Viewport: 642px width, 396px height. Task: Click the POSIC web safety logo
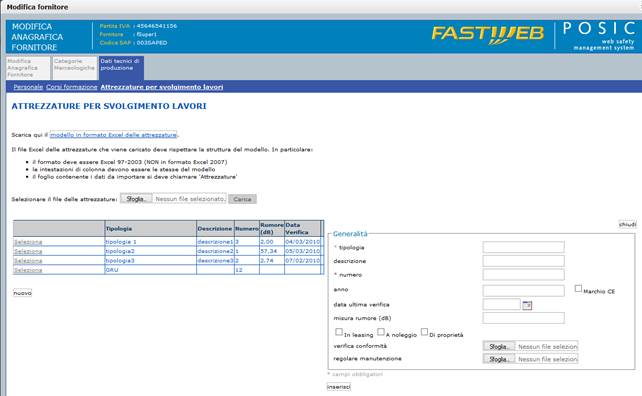point(599,36)
